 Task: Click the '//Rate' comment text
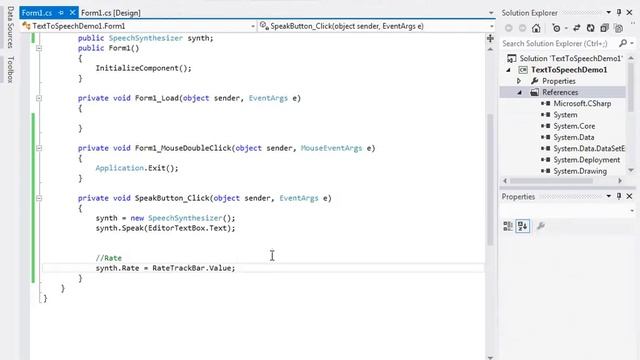click(109, 258)
